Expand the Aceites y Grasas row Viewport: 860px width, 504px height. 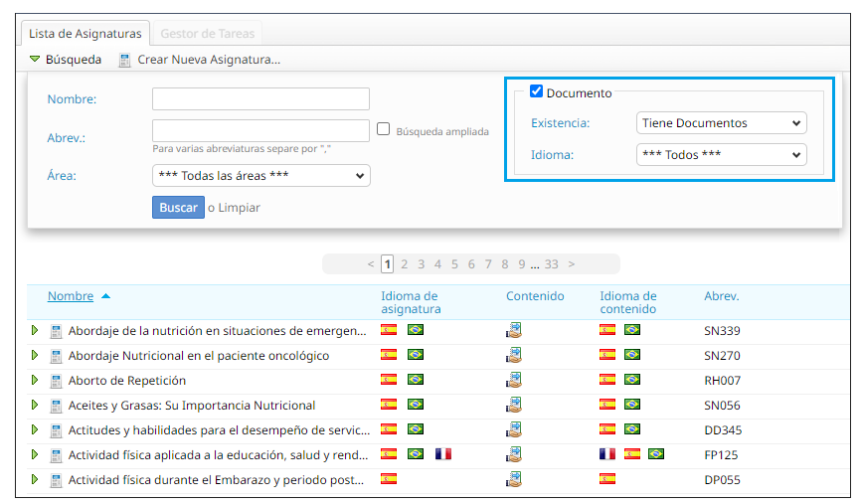coord(35,405)
